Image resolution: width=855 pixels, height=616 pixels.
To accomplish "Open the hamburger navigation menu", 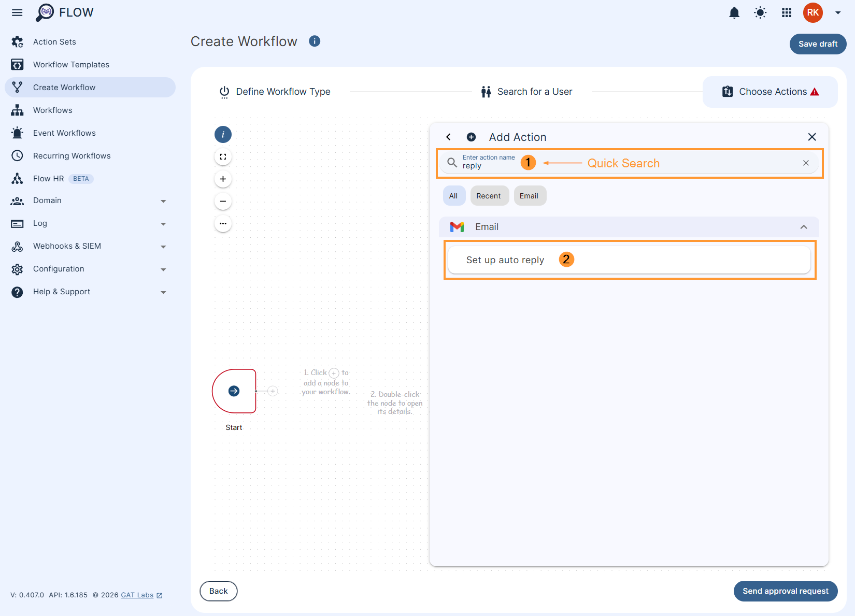I will click(17, 12).
